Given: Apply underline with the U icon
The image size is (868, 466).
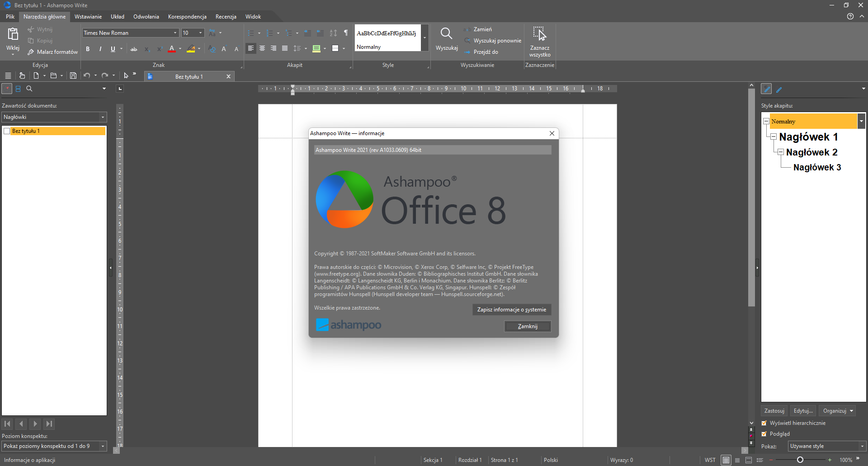Looking at the screenshot, I should pos(113,49).
